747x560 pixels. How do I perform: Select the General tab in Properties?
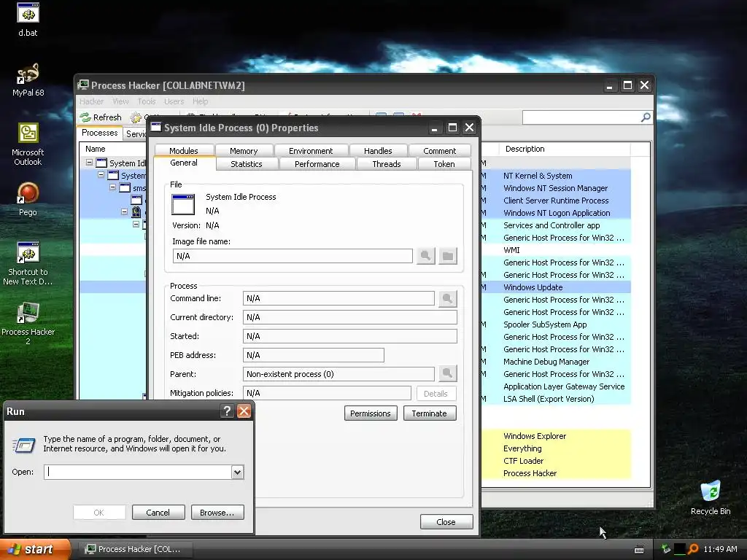[184, 163]
